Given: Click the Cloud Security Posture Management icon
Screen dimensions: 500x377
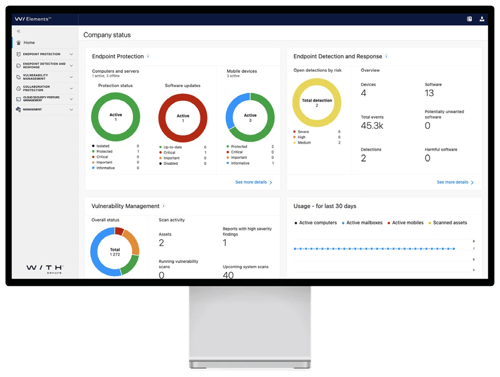Looking at the screenshot, I should [x=19, y=99].
